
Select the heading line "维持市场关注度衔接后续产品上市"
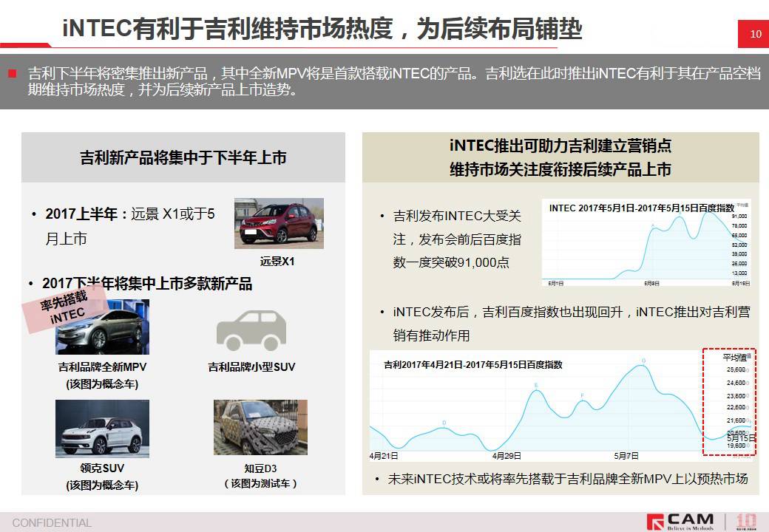pos(560,169)
